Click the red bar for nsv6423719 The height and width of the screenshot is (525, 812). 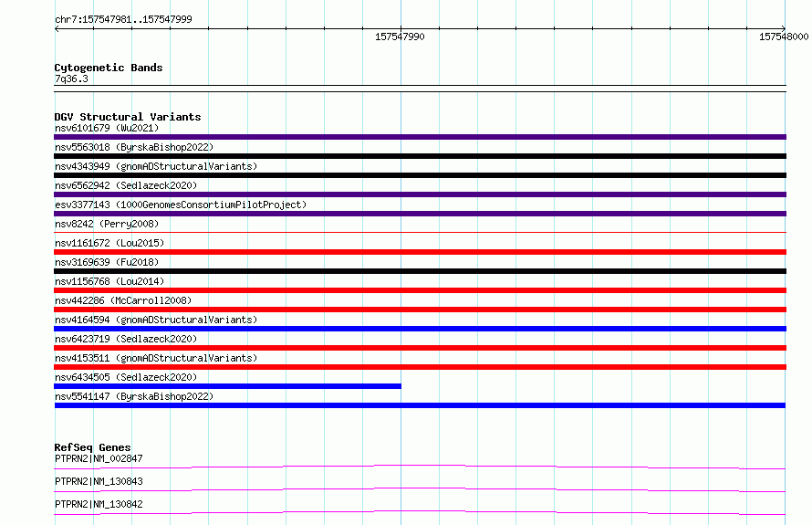pyautogui.click(x=420, y=348)
